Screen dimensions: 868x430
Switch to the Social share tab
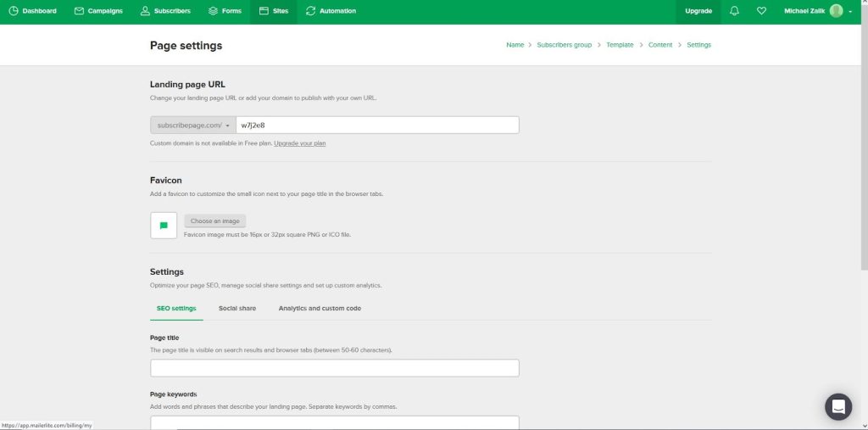point(237,308)
